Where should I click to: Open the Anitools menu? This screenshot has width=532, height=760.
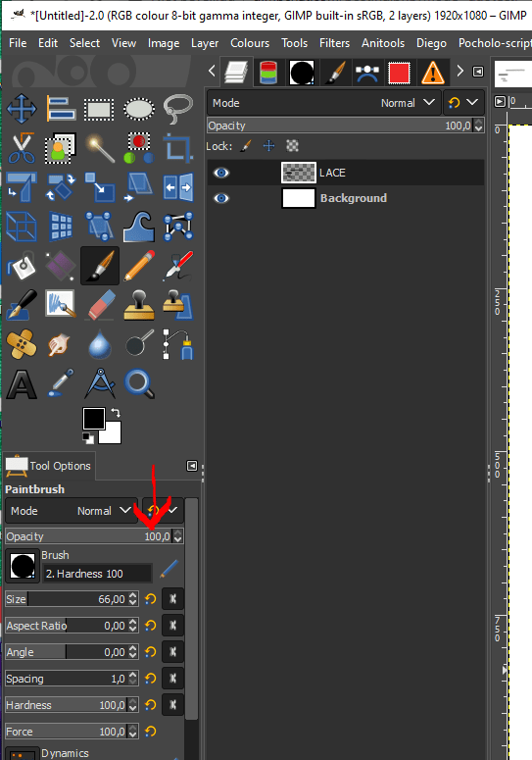(x=383, y=43)
